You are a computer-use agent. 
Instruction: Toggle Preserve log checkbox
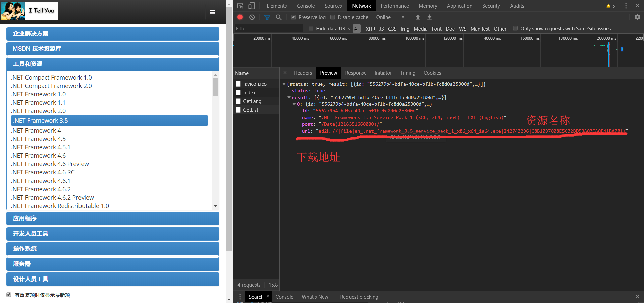point(293,17)
